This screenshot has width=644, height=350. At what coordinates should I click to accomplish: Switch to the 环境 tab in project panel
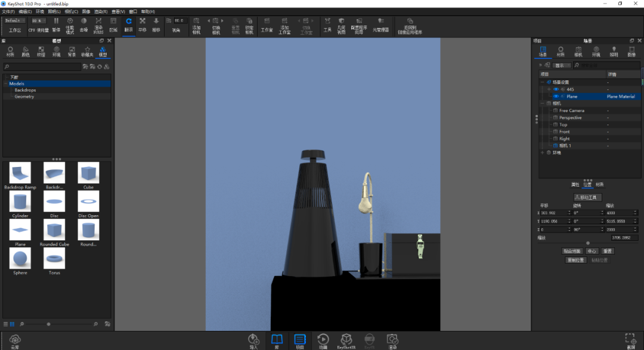pos(596,51)
